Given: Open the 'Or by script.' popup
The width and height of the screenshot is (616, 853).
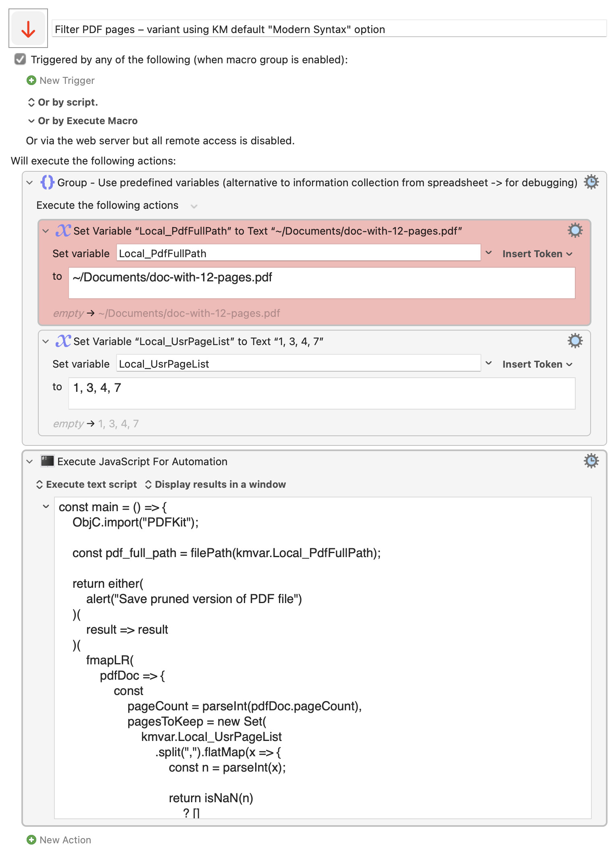Looking at the screenshot, I should (x=62, y=102).
